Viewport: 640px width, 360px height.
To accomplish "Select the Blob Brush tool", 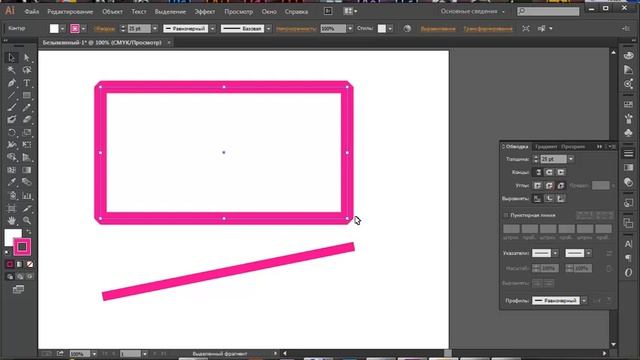I will [x=11, y=120].
